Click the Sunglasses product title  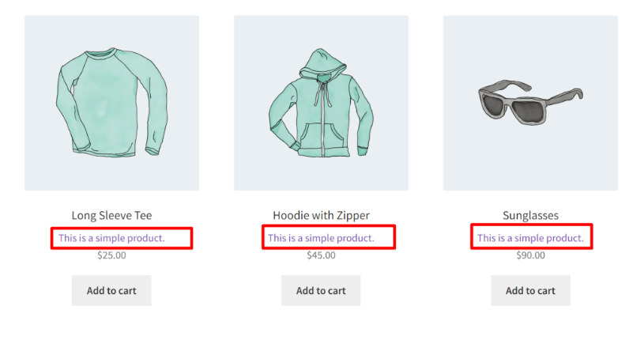pos(531,215)
